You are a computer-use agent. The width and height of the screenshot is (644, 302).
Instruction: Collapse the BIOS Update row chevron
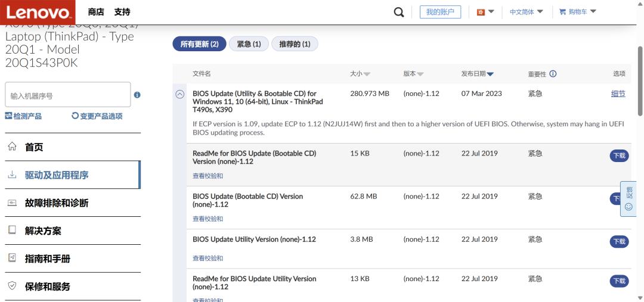coord(179,94)
